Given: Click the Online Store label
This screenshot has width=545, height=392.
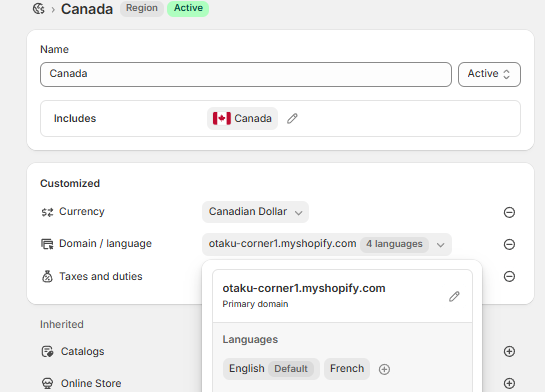Looking at the screenshot, I should 91,383.
